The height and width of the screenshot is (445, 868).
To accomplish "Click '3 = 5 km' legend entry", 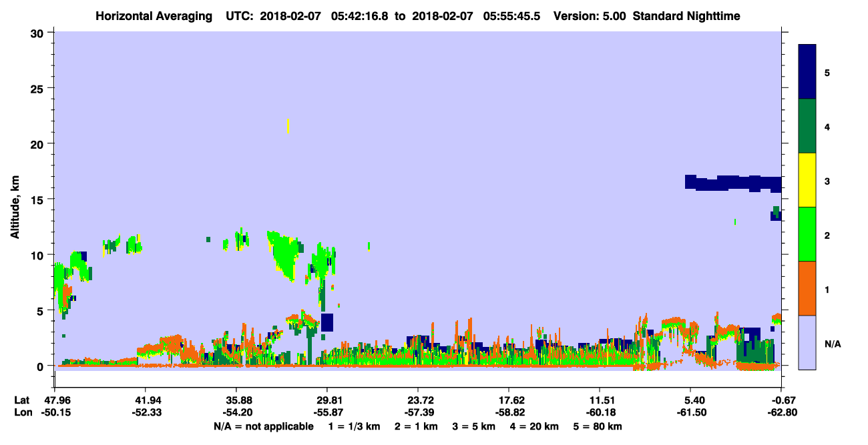I will tap(475, 426).
